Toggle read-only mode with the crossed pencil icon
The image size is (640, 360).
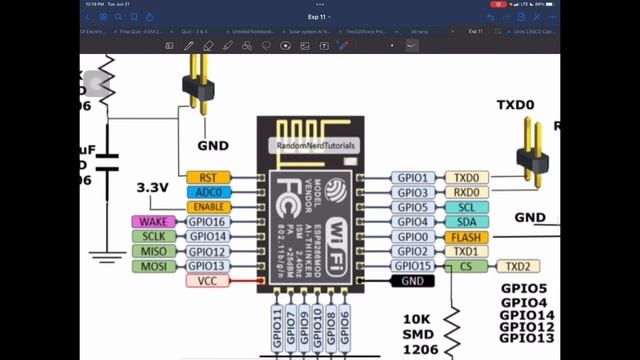pos(537,17)
